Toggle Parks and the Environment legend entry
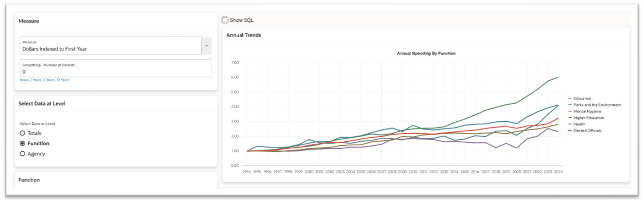Screen dimensions: 644x203 point(594,105)
